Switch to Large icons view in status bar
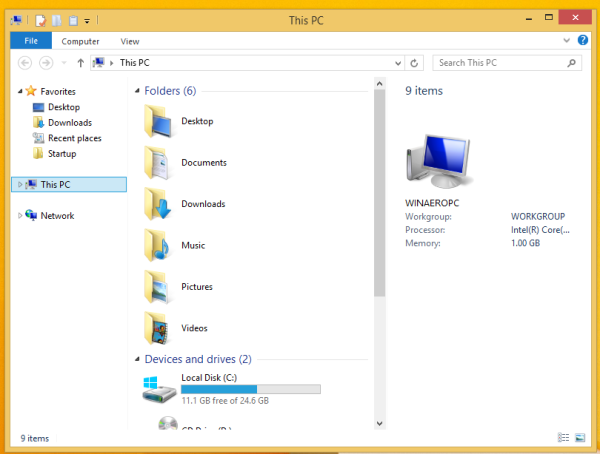The image size is (600, 454). point(580,438)
